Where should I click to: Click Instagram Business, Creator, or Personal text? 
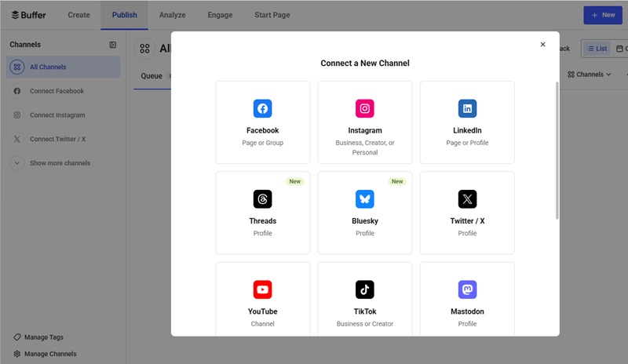tap(365, 147)
